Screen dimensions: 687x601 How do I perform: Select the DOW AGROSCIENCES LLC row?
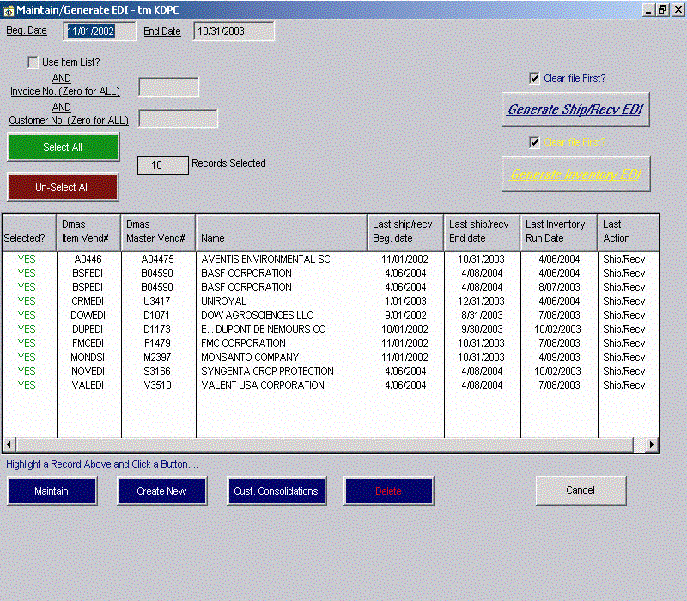(x=331, y=315)
